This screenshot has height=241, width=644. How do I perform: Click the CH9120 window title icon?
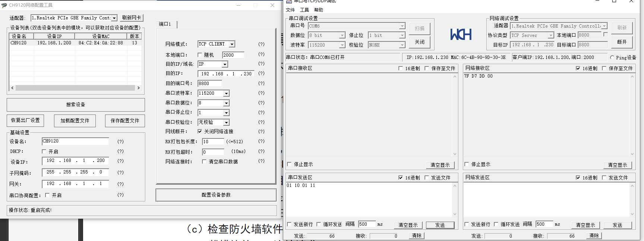click(4, 5)
